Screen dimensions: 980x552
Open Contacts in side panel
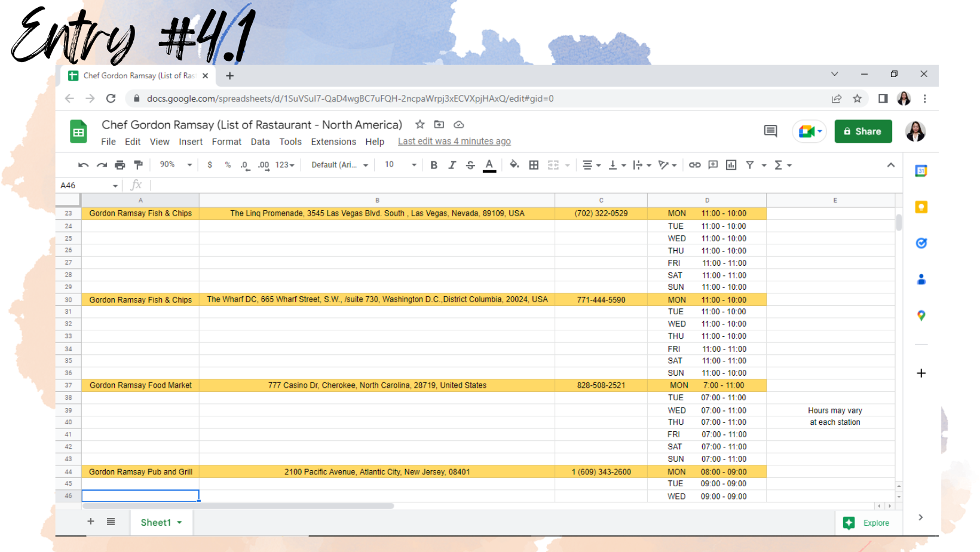[921, 279]
